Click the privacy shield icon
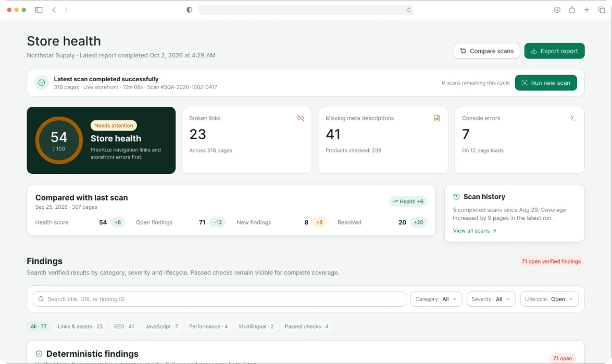Screen dimensions: 612x364 pos(189,10)
